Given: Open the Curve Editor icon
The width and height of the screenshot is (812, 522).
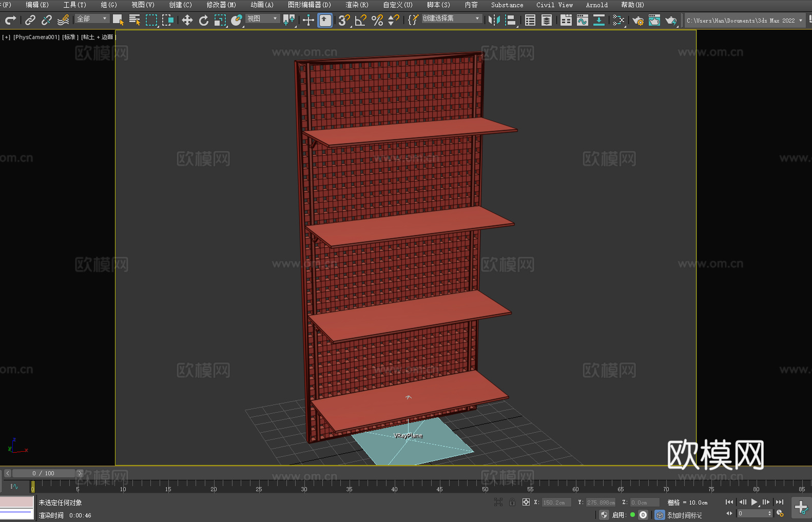Looking at the screenshot, I should pos(582,20).
